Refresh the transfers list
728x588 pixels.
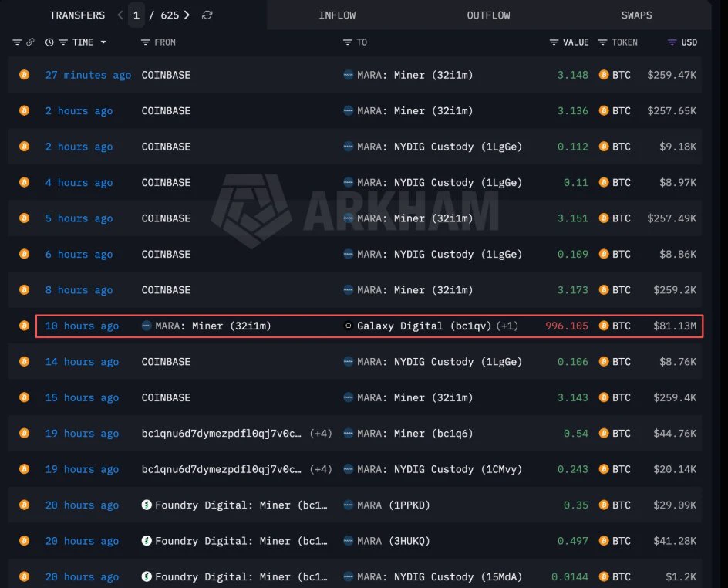207,15
